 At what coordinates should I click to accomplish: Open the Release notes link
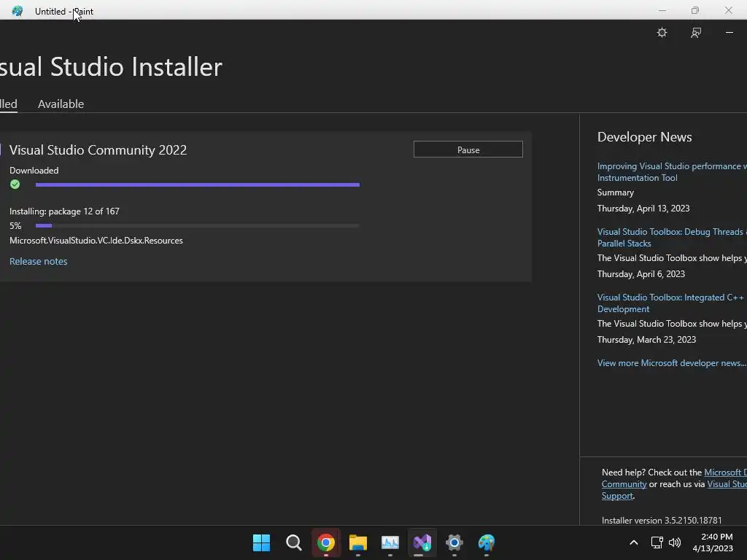tap(39, 262)
